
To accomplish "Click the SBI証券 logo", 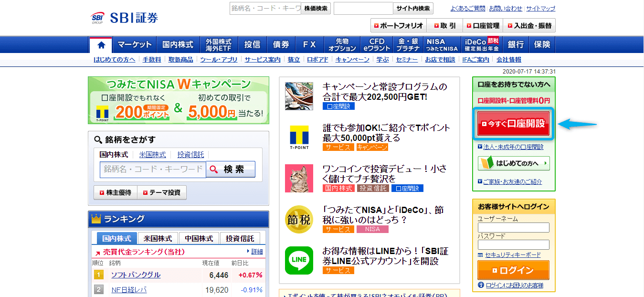I will (x=125, y=18).
